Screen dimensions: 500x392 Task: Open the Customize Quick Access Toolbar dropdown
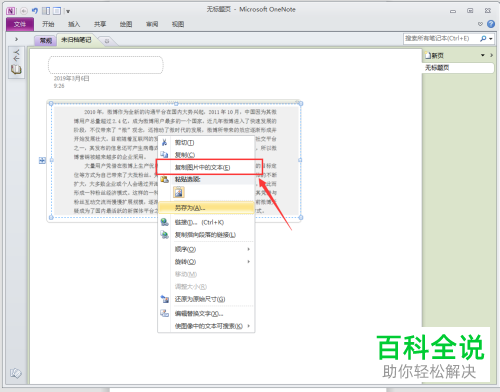pyautogui.click(x=68, y=12)
